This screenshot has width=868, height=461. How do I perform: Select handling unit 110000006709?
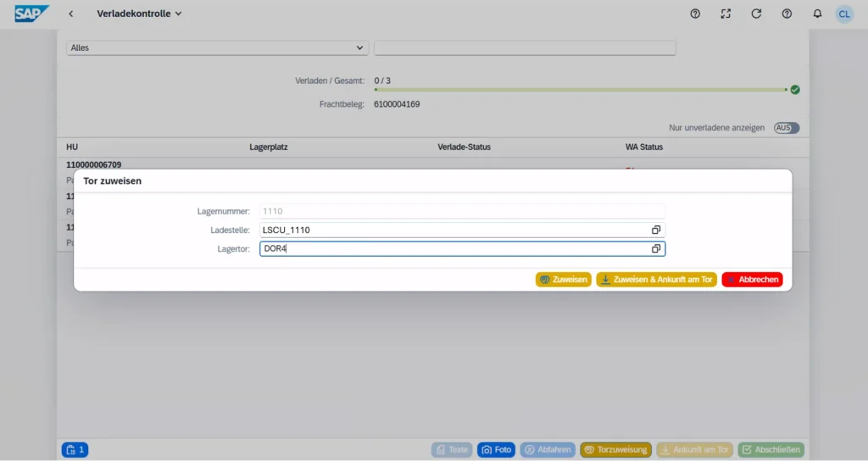93,164
